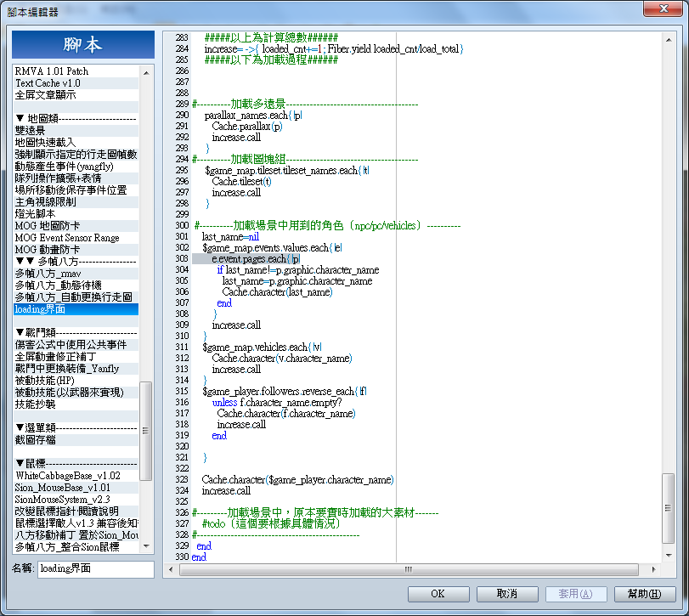Click the code editor horizontal scrollbar thumb
The image size is (689, 616).
coord(409,570)
